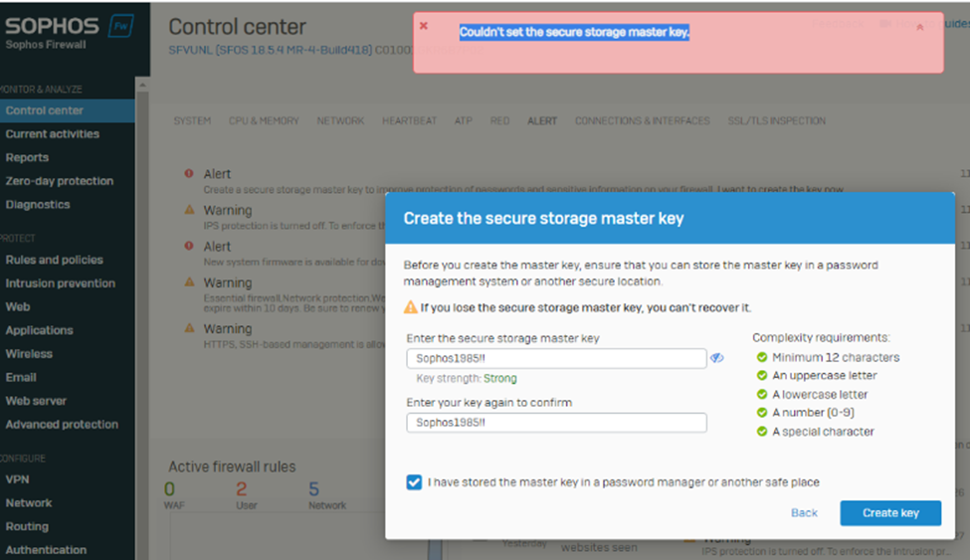Screen dimensions: 970x560
Task: Click the warning triangle for HTTPS SSH management warning
Action: pyautogui.click(x=189, y=328)
